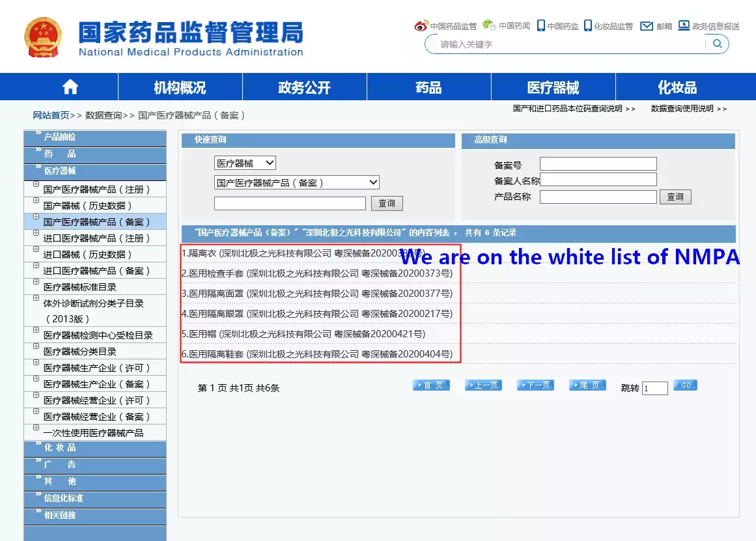
Task: Open the mobile 化妆品监管 icon link
Action: (588, 25)
